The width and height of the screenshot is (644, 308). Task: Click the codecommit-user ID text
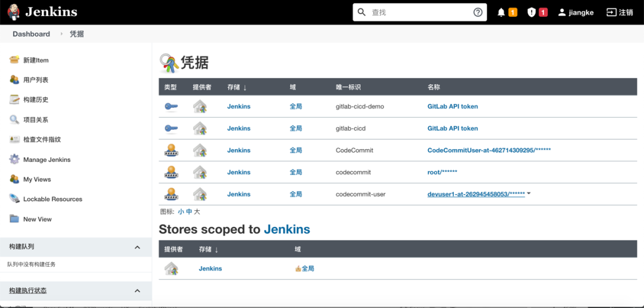coord(361,194)
